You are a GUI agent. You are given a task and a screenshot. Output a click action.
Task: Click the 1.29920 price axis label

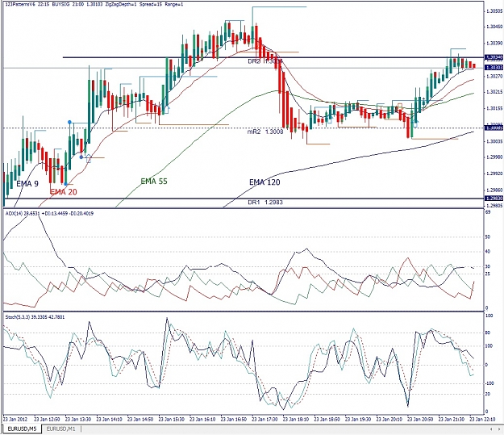tap(494, 174)
